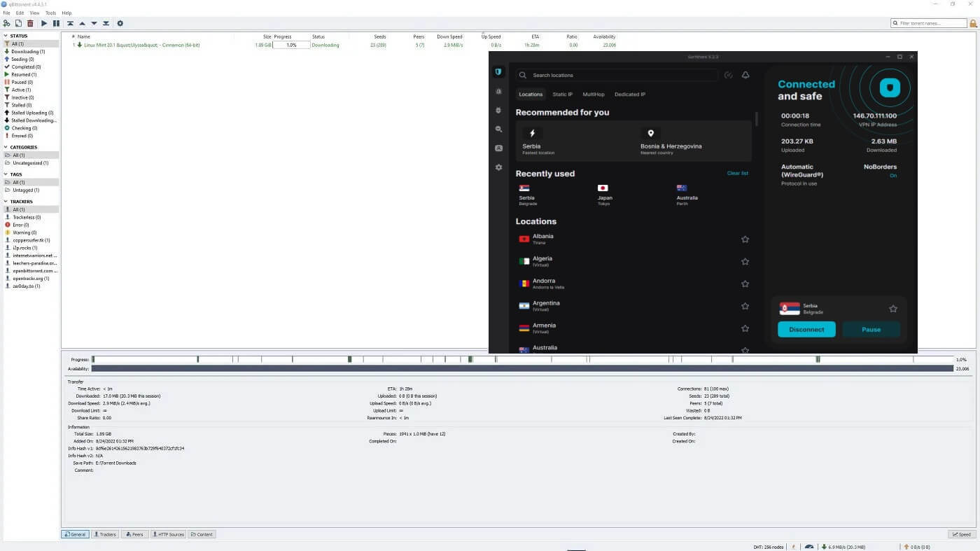Switch to the Trackers tab

point(104,534)
